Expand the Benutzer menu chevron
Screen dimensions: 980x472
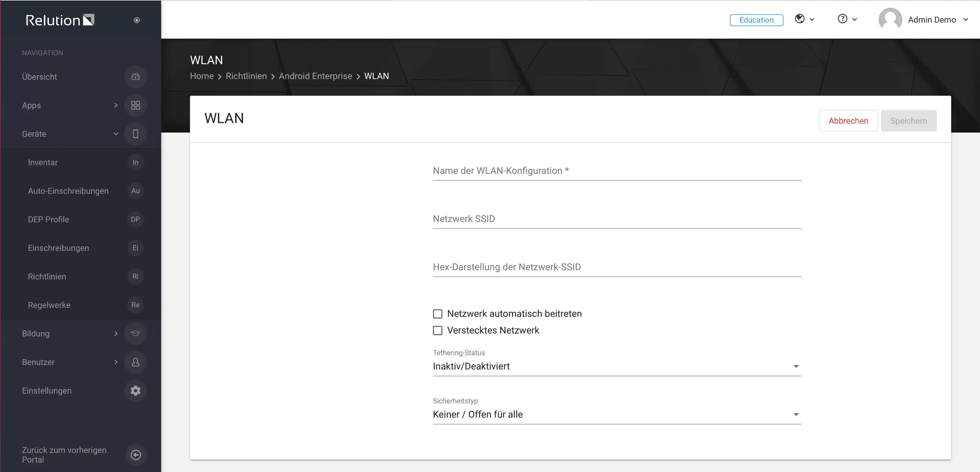click(x=116, y=362)
